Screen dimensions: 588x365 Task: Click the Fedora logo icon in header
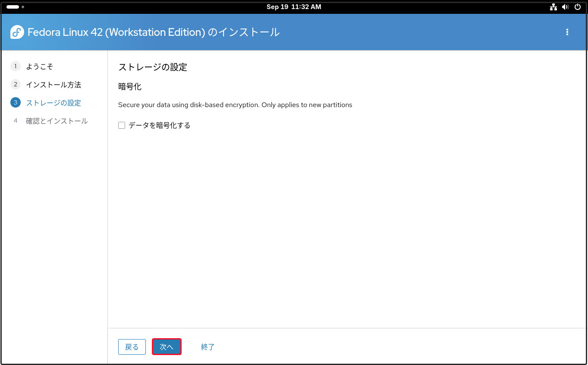pos(17,32)
